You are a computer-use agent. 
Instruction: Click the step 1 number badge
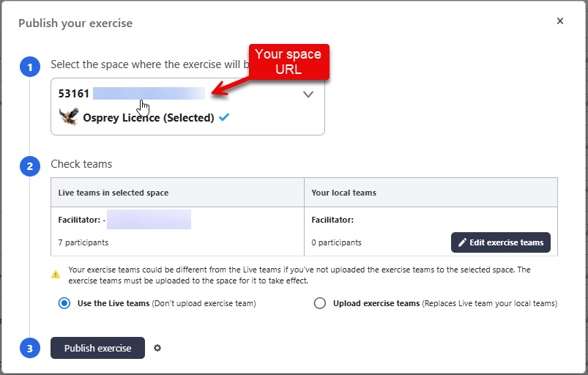(x=29, y=68)
